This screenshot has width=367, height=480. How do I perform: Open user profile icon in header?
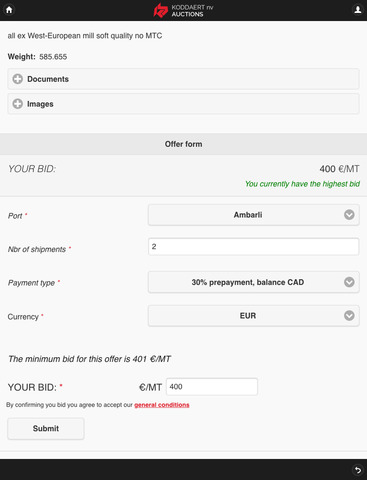358,10
